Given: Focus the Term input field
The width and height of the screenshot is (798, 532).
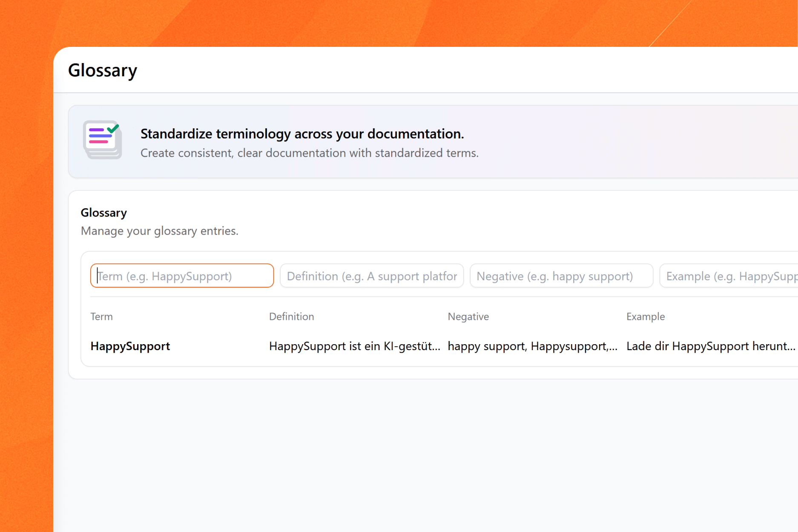Looking at the screenshot, I should pos(182,276).
